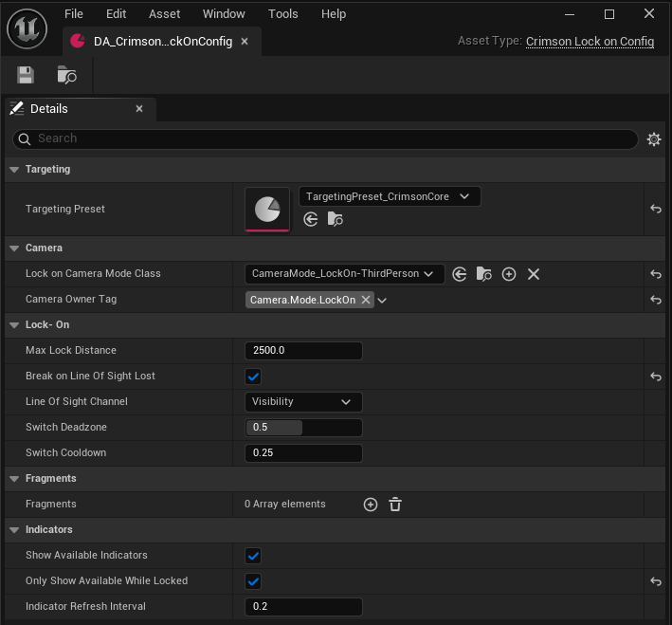Reset Targeting Preset to default
Image resolution: width=672 pixels, height=625 pixels.
(x=656, y=209)
